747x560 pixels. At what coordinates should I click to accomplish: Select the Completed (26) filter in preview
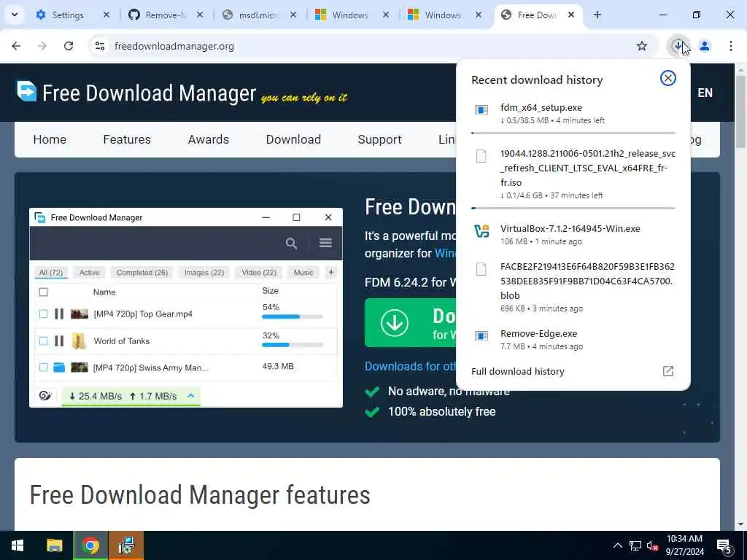(x=142, y=273)
